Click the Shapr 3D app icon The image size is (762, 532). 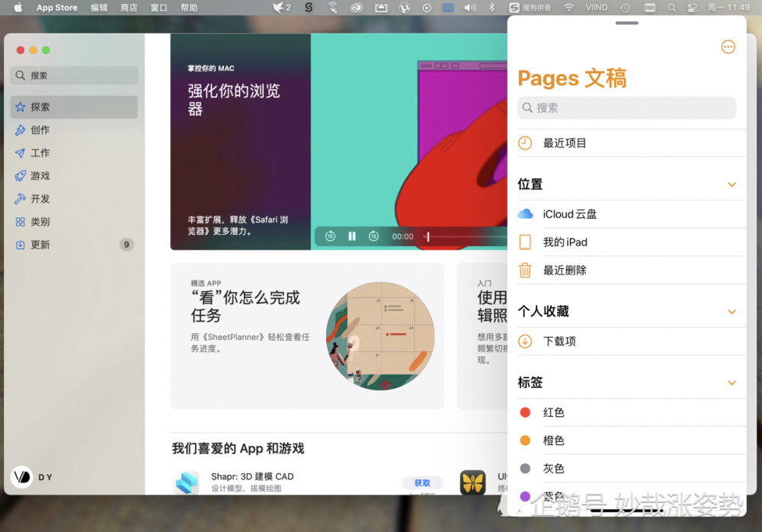[x=186, y=482]
